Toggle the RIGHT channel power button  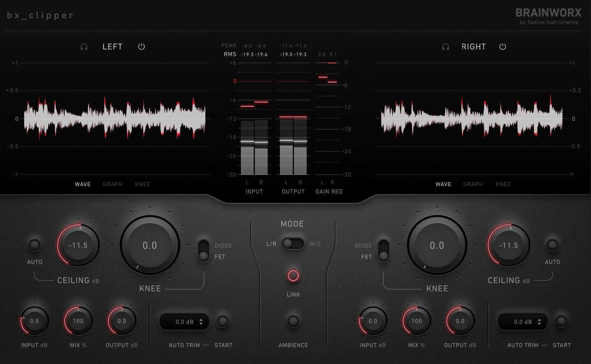tap(503, 47)
